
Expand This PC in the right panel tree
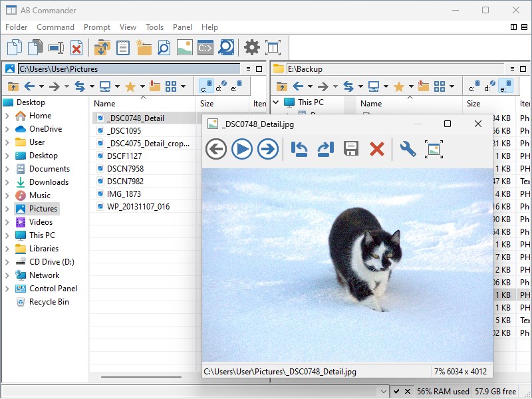275,103
